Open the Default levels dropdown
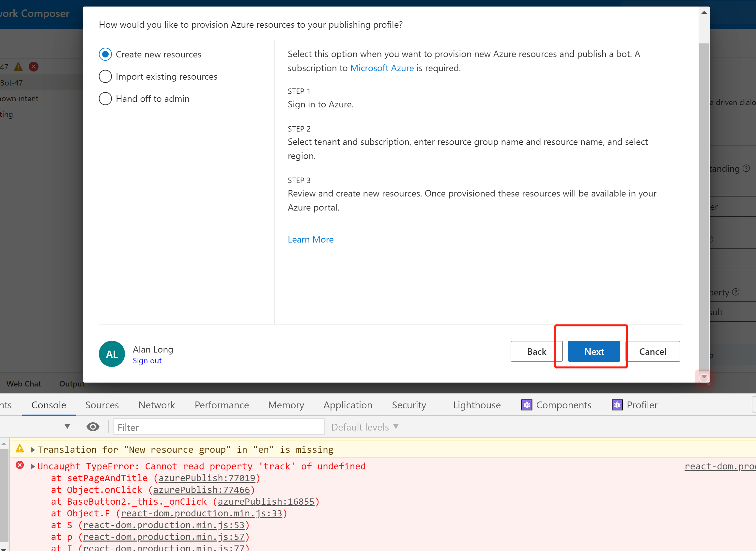 (365, 427)
